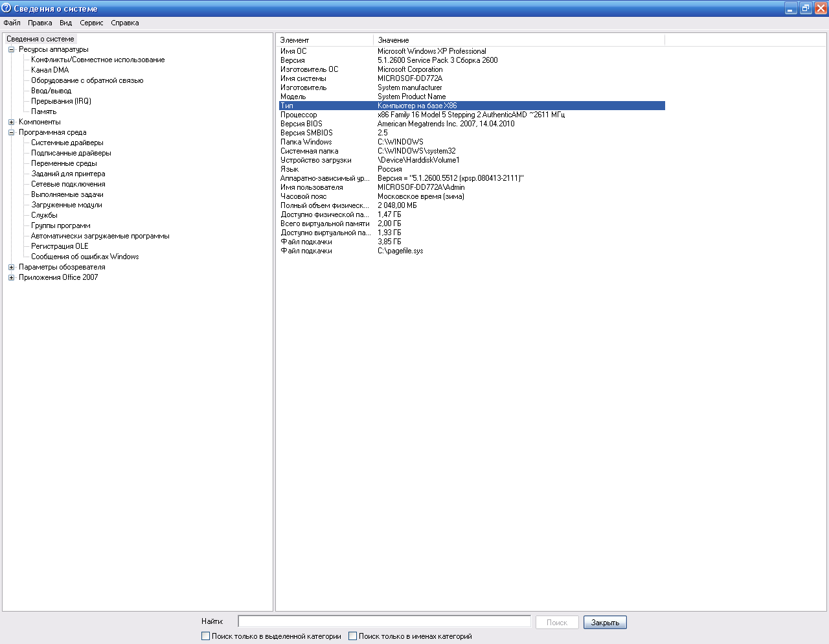Select Службы tree item

click(44, 215)
